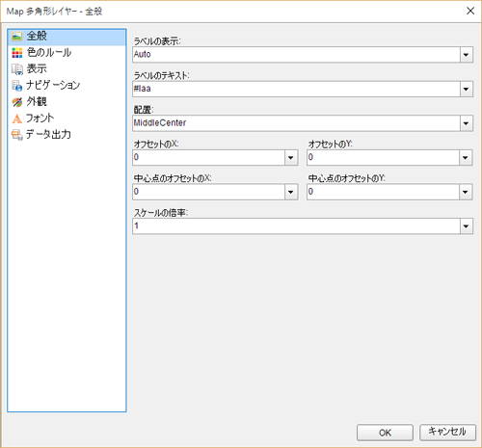Viewport: 482px width, 448px height.
Task: Select the 全般 page icon
Action: point(16,37)
